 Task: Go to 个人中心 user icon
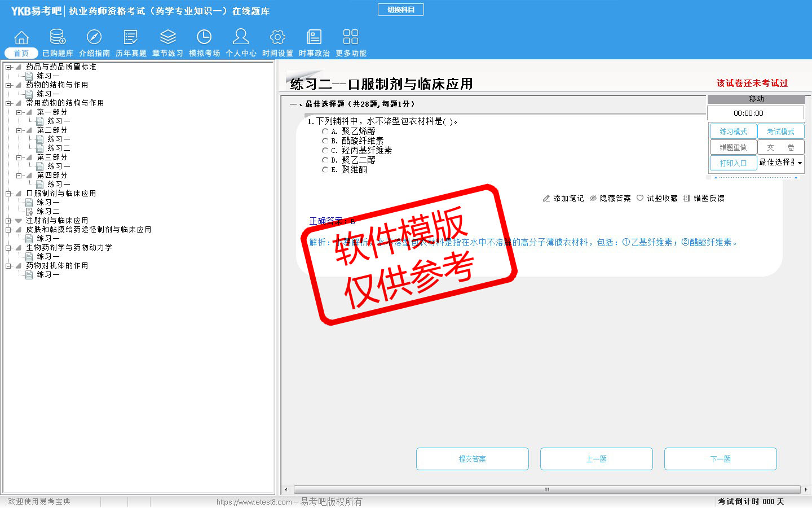pos(241,37)
